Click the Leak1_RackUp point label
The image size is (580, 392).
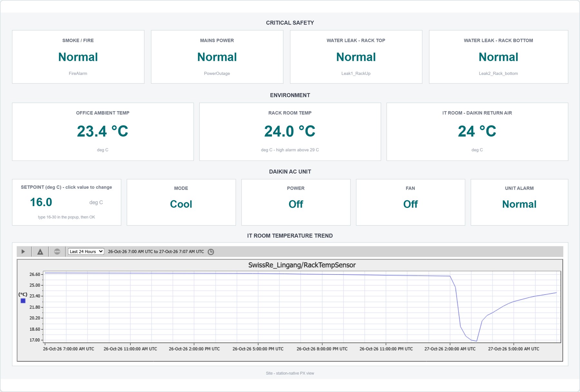tap(356, 73)
